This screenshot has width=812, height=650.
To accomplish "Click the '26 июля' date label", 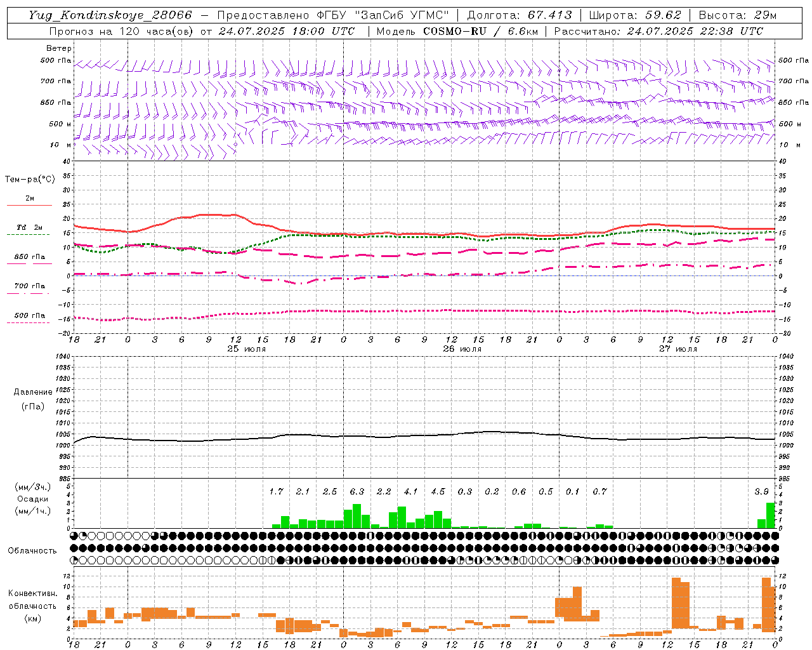I will [x=462, y=349].
